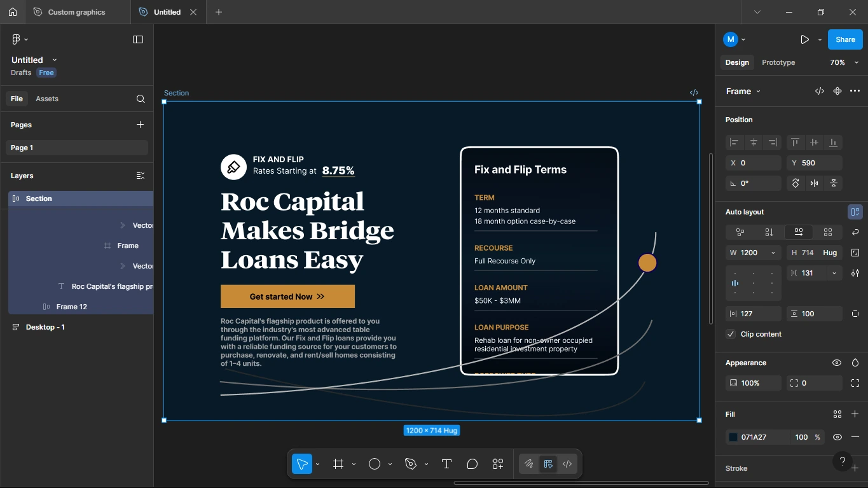Select vertical auto layout direction
The height and width of the screenshot is (488, 868).
(x=769, y=232)
